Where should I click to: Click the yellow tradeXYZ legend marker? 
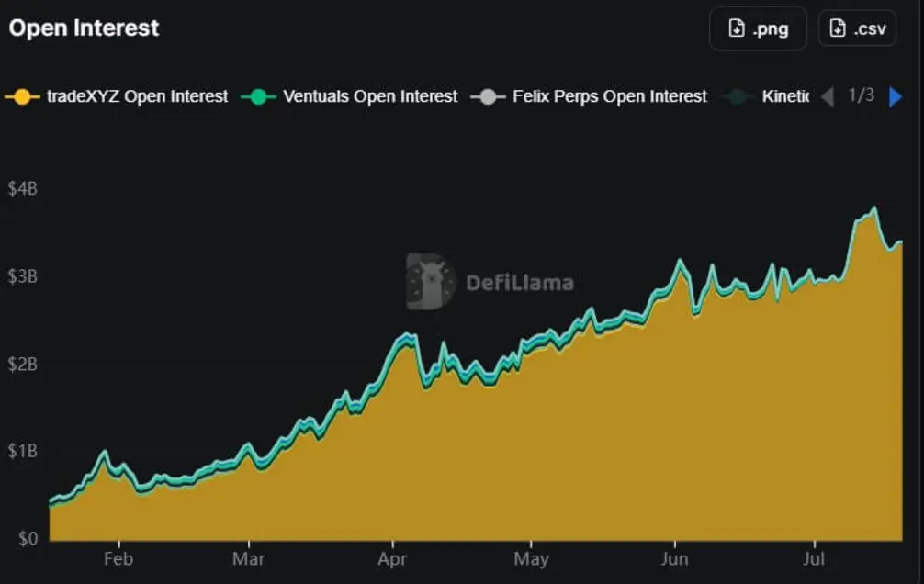point(22,96)
